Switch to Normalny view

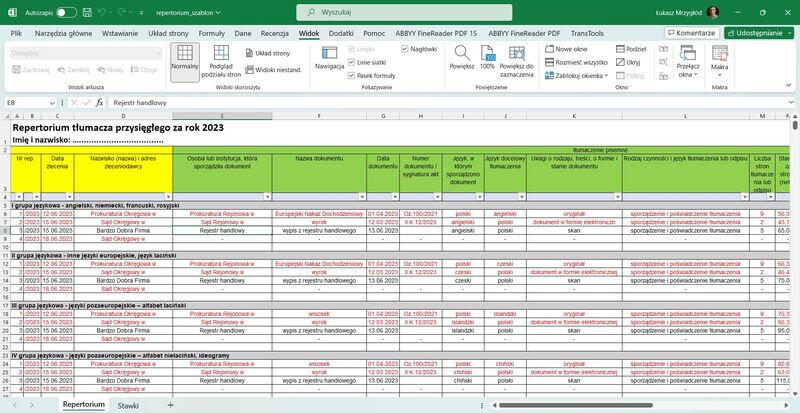184,60
